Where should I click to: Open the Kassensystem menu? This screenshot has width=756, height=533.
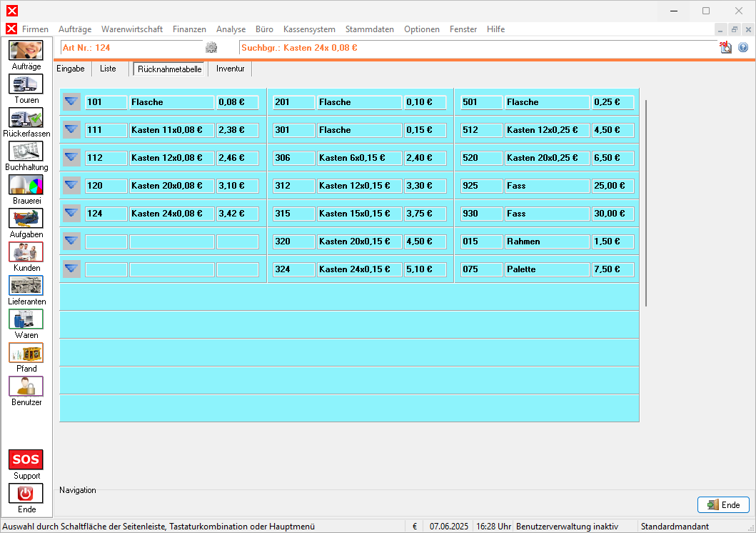pos(309,29)
